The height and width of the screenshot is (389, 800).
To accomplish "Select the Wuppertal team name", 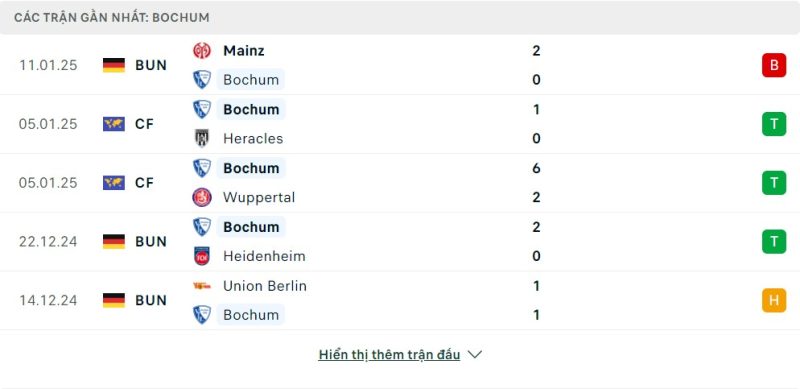I will [x=259, y=198].
